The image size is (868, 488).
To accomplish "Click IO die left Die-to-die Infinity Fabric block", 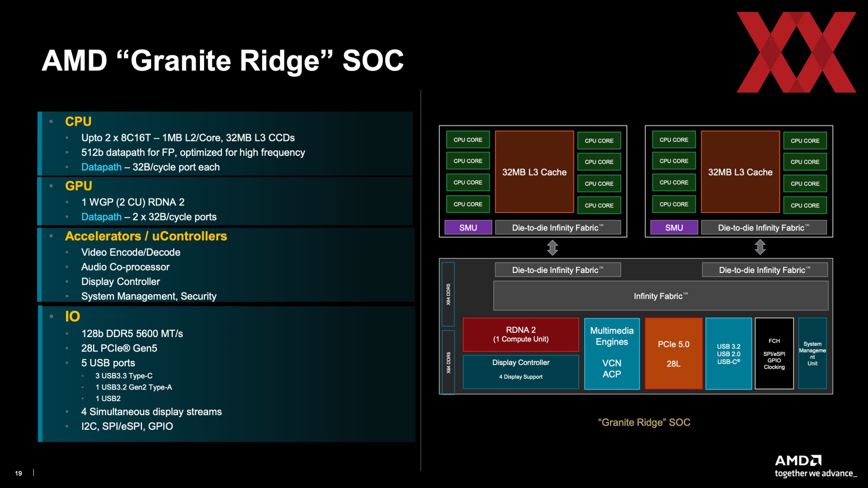I will 558,270.
